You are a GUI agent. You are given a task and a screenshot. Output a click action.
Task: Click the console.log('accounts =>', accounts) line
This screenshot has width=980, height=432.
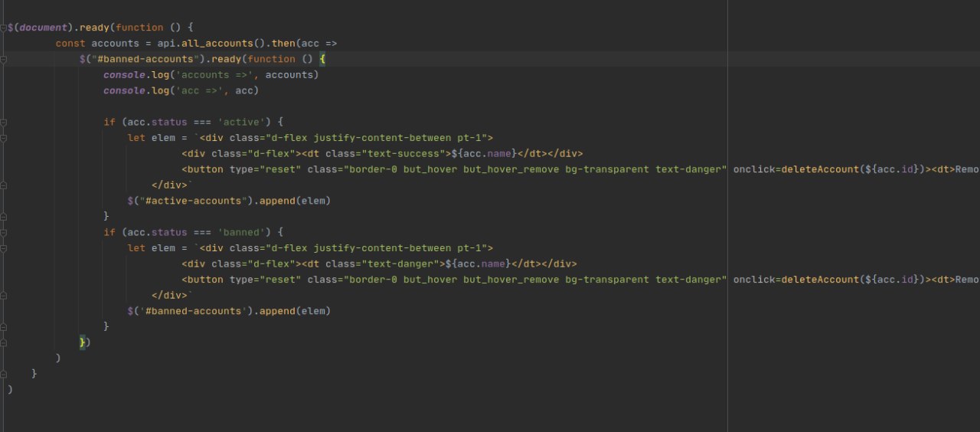pos(211,75)
